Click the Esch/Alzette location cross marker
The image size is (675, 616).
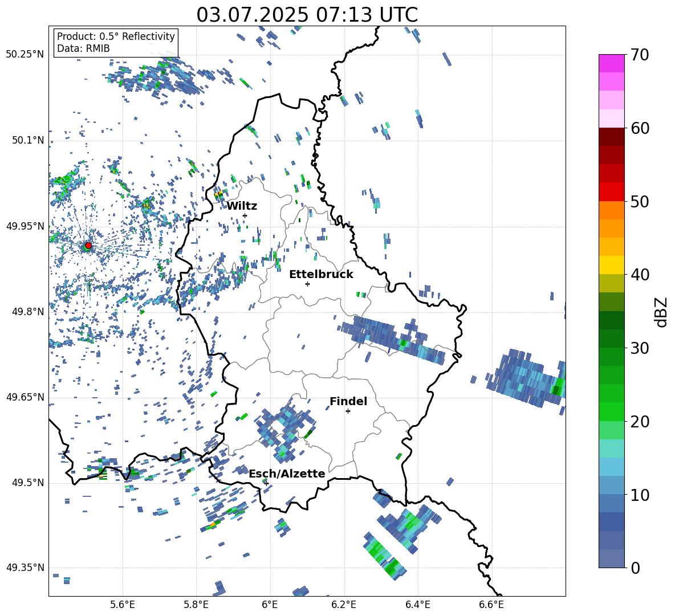[266, 483]
